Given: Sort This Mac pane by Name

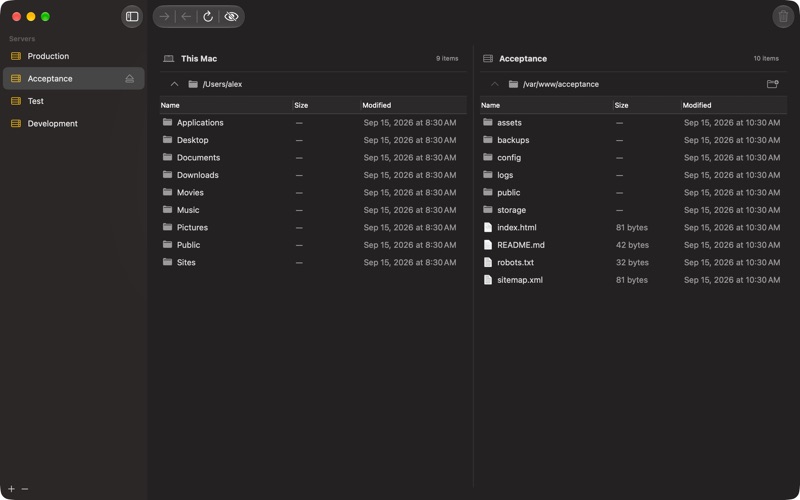Looking at the screenshot, I should 226,105.
